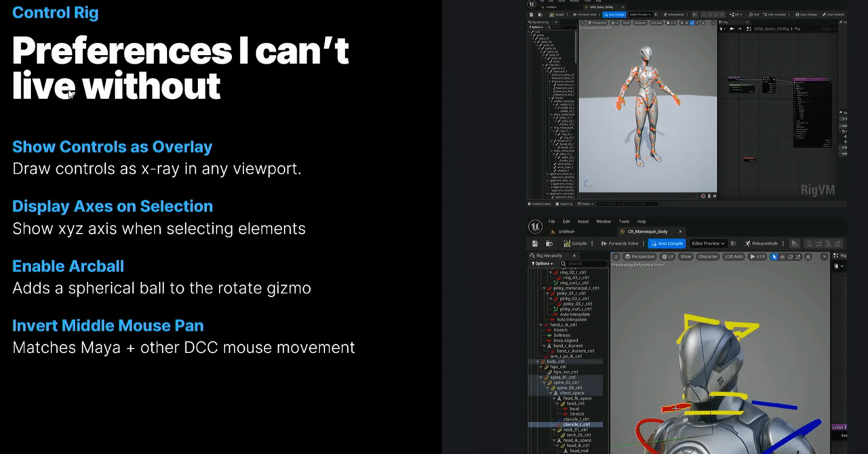Image resolution: width=868 pixels, height=454 pixels.
Task: Click the save icon in lower editor toolbar
Action: (535, 243)
